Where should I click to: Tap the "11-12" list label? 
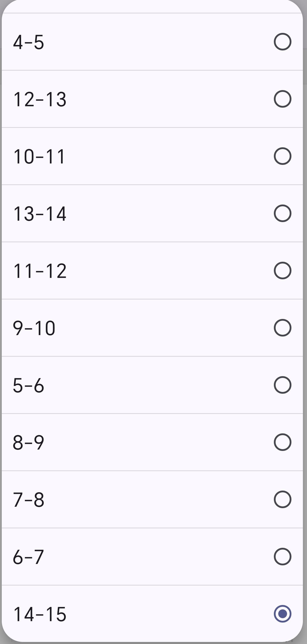click(x=40, y=271)
